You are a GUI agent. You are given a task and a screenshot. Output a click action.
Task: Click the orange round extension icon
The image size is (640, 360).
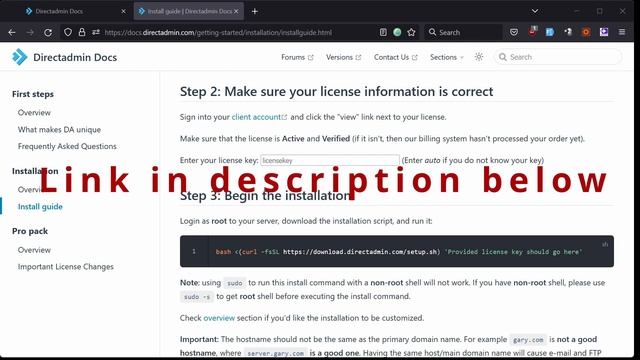click(586, 32)
